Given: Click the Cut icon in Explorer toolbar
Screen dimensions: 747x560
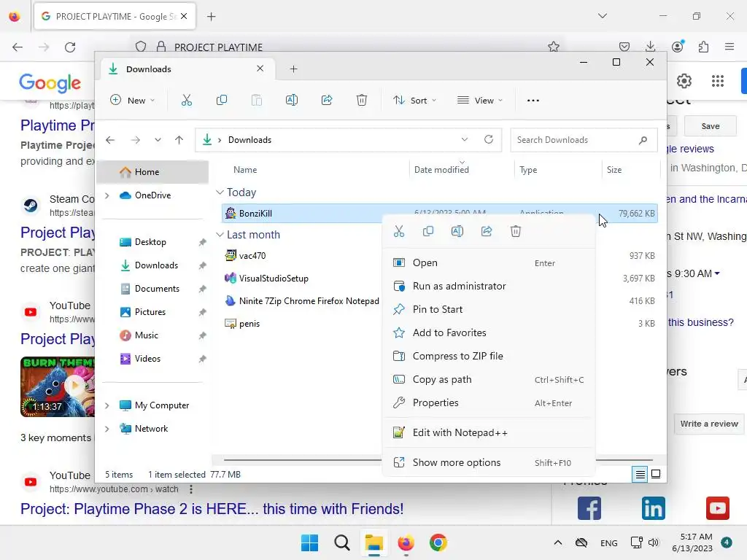Looking at the screenshot, I should click(x=186, y=100).
